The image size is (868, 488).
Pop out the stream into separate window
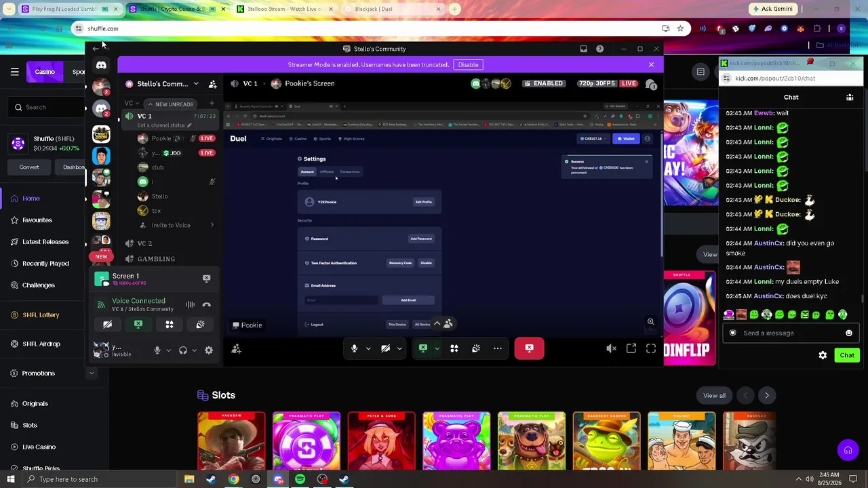[631, 348]
